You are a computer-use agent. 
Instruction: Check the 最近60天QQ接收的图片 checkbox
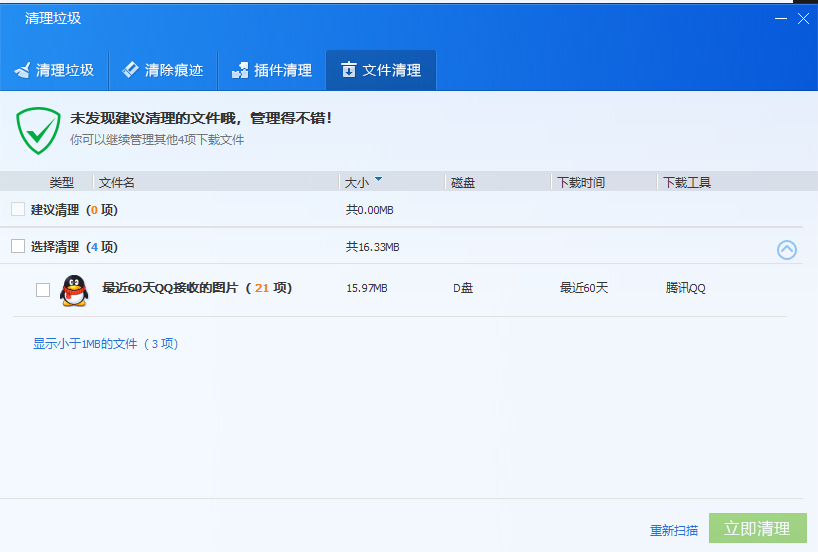point(43,290)
